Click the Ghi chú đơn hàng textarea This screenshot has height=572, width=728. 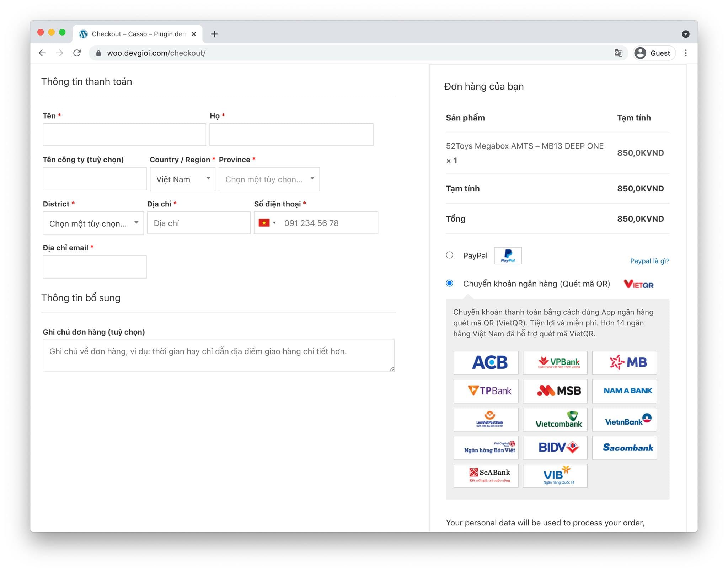pyautogui.click(x=219, y=356)
